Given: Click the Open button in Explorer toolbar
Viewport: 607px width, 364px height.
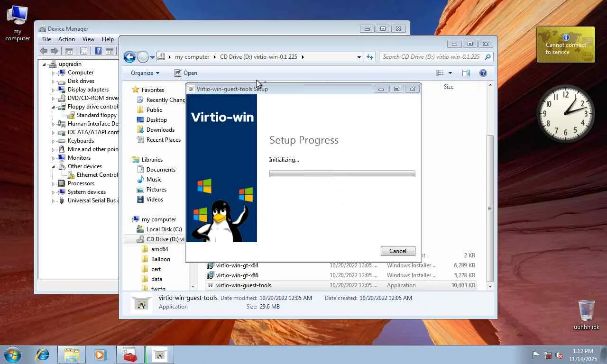Looking at the screenshot, I should click(185, 73).
